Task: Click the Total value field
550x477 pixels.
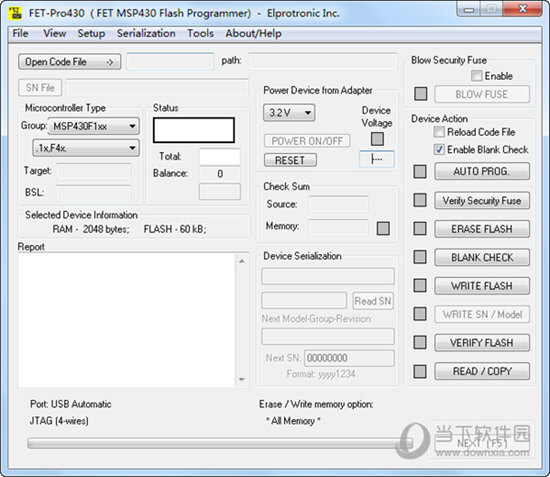Action: (x=220, y=156)
